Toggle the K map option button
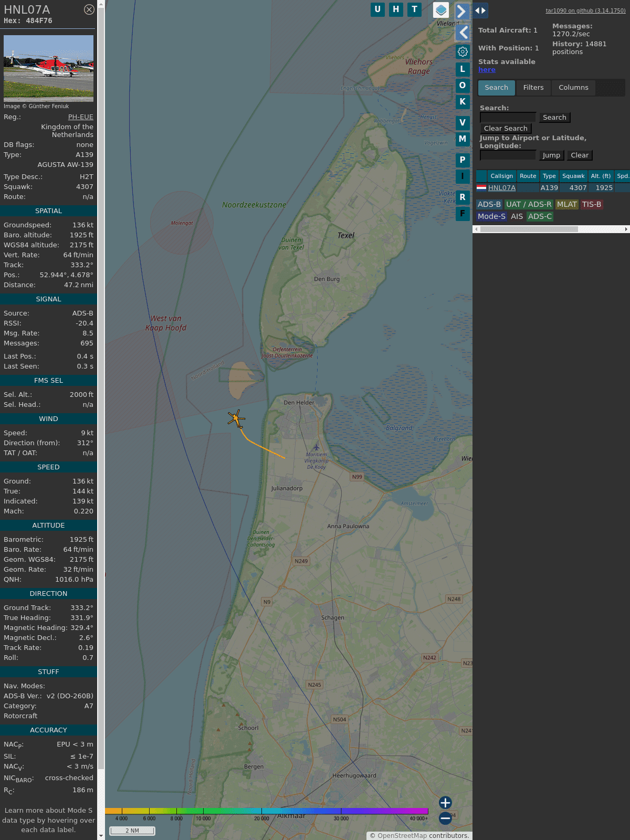Viewport: 630px width, 840px height. click(463, 101)
